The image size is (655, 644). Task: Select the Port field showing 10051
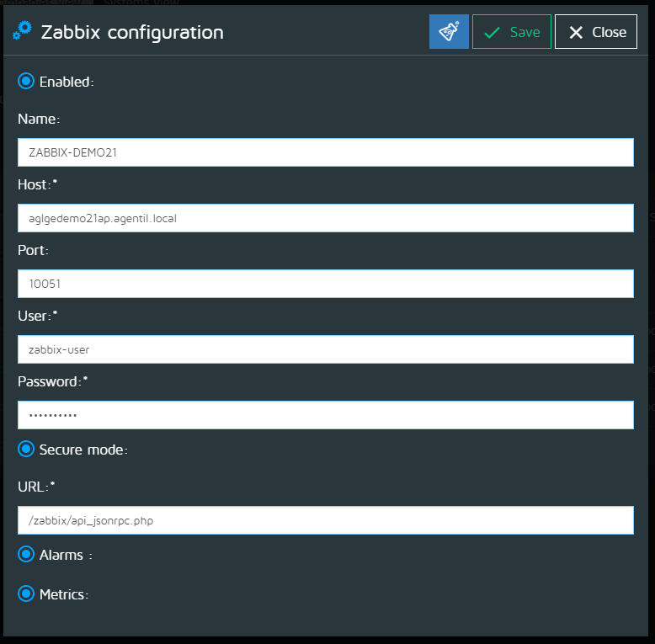click(326, 284)
